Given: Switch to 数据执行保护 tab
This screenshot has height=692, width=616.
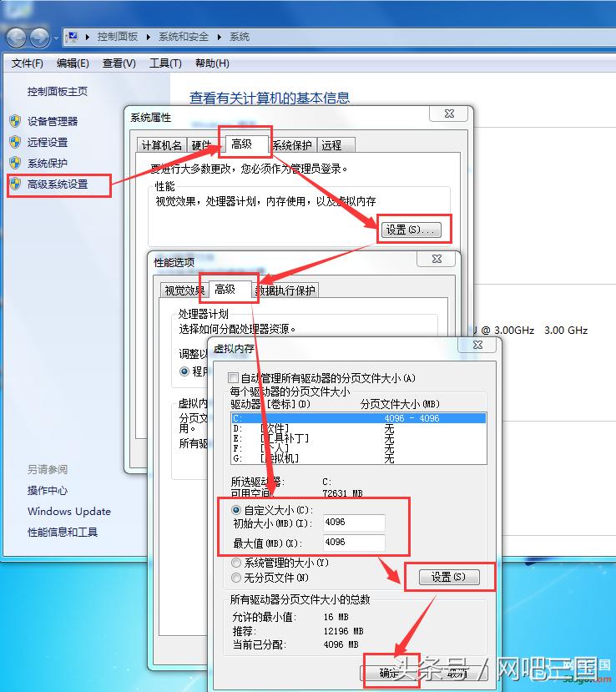Looking at the screenshot, I should (x=285, y=290).
